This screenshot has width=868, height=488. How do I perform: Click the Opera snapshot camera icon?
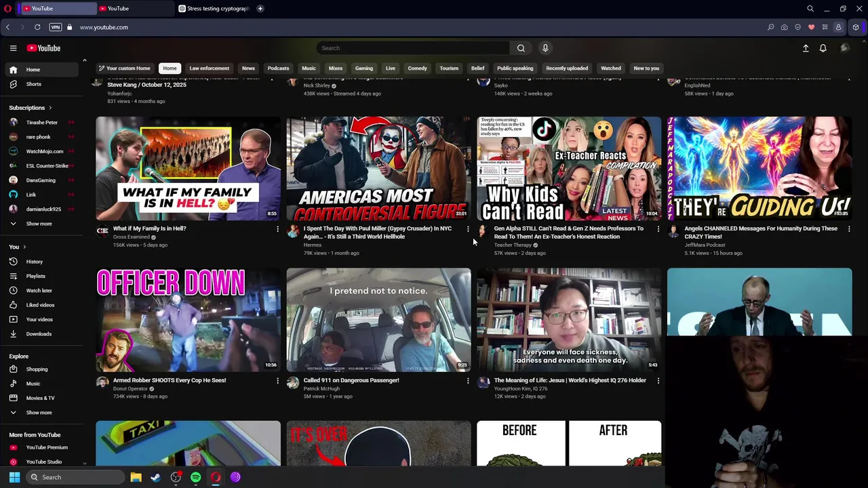click(784, 27)
